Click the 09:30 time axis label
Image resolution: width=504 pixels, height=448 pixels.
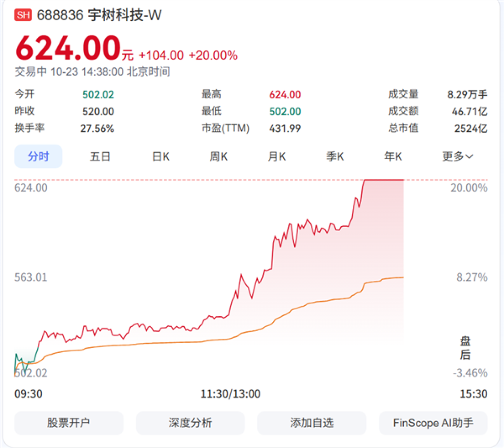pos(28,394)
